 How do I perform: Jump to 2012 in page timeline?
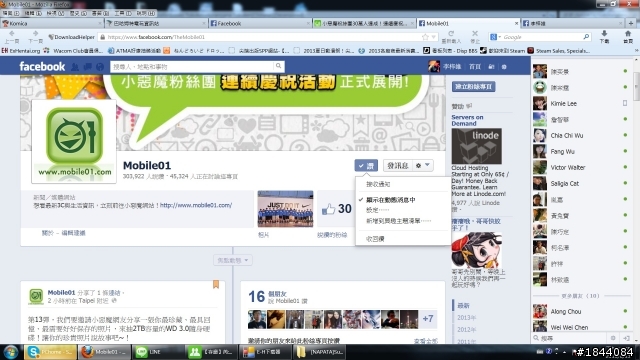[x=466, y=330]
